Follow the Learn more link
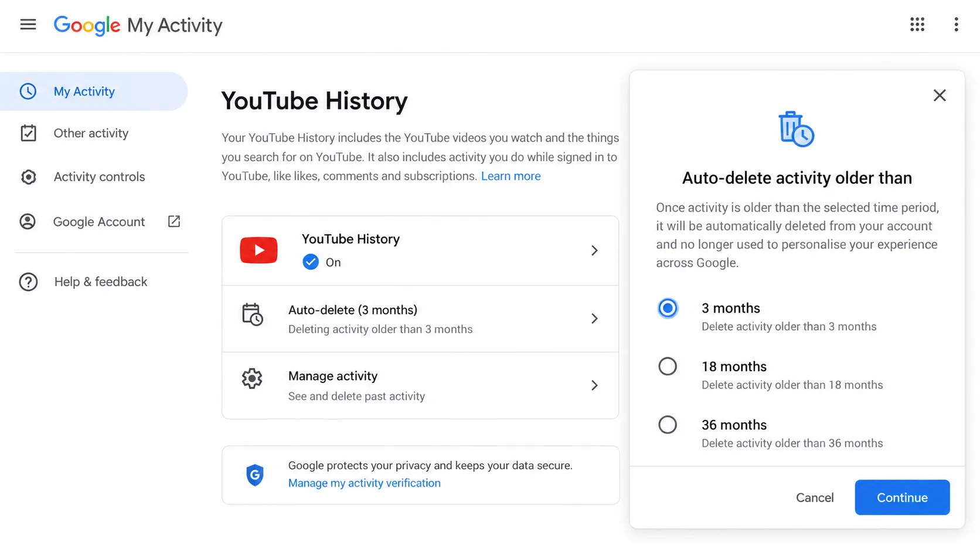The width and height of the screenshot is (980, 552). (511, 176)
